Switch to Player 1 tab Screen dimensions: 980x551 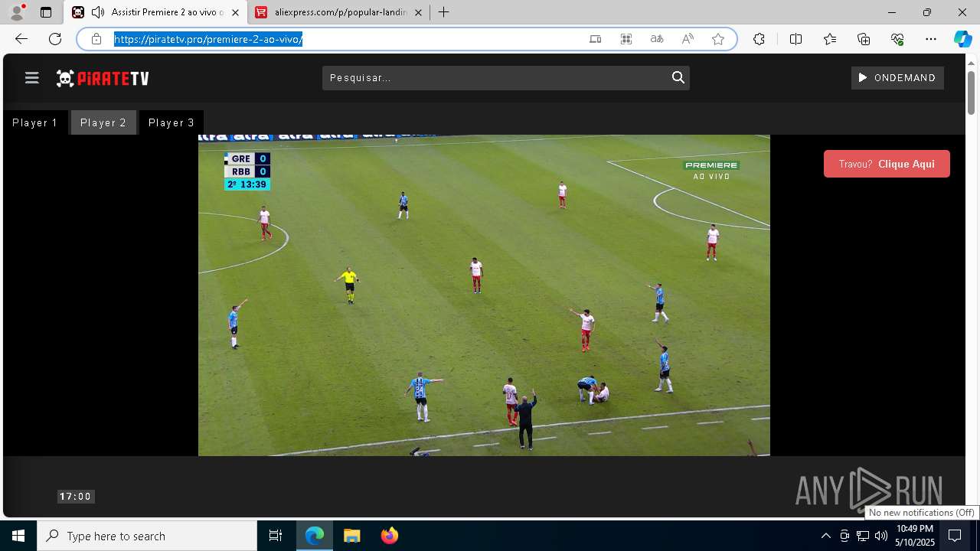35,122
